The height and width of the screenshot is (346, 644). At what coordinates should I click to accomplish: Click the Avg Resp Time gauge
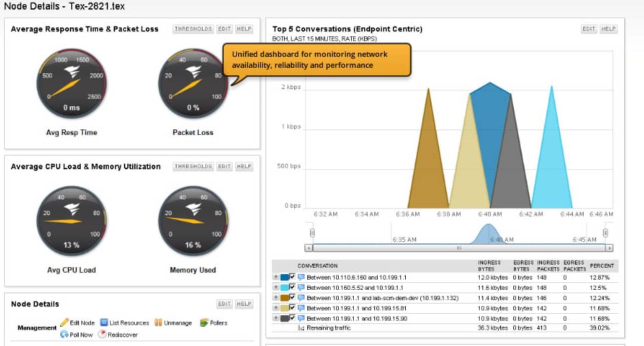(71, 84)
